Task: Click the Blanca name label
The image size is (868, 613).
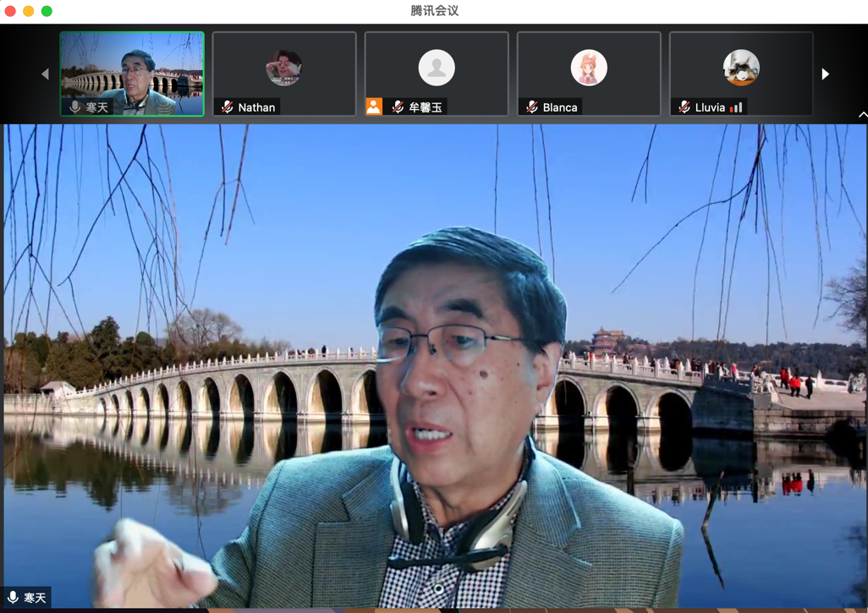Action: coord(560,107)
